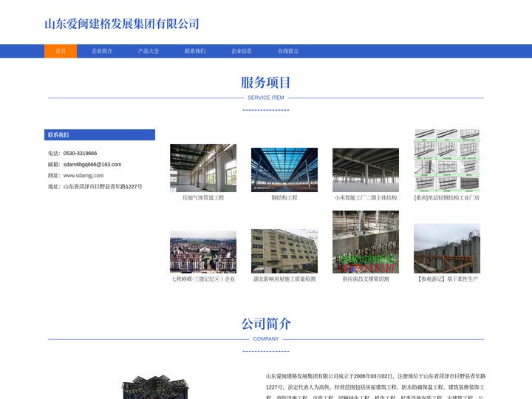Image resolution: width=532 pixels, height=399 pixels.
Task: Click the 公司简介 section heading
Action: 266,324
